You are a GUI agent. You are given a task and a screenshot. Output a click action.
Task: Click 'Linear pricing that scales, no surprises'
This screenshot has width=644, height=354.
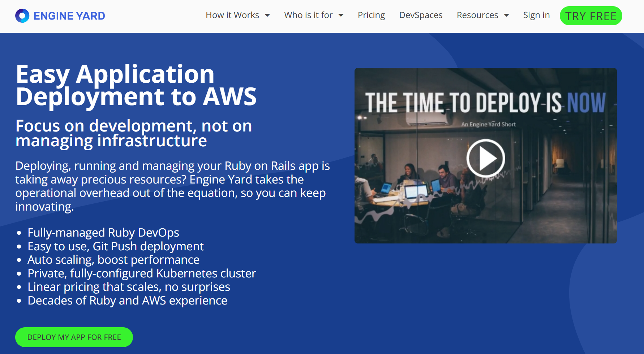click(x=129, y=287)
